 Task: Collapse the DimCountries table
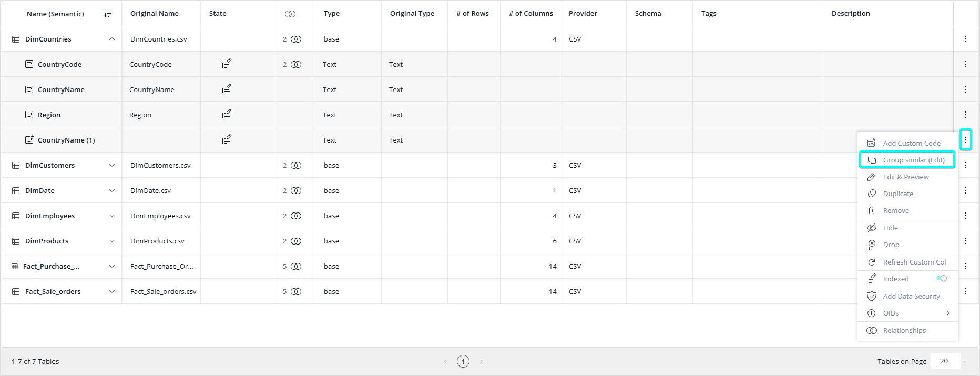pos(112,39)
